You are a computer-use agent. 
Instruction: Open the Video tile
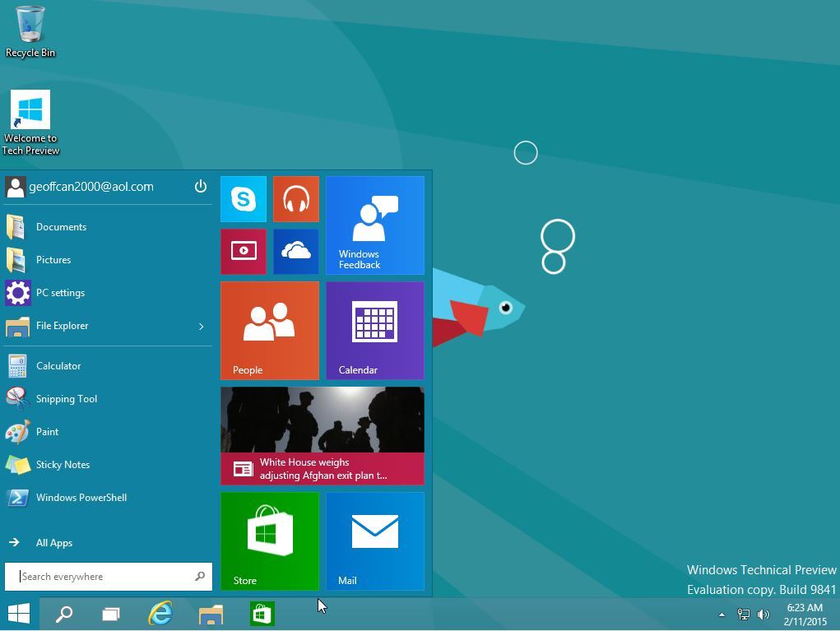coord(244,251)
